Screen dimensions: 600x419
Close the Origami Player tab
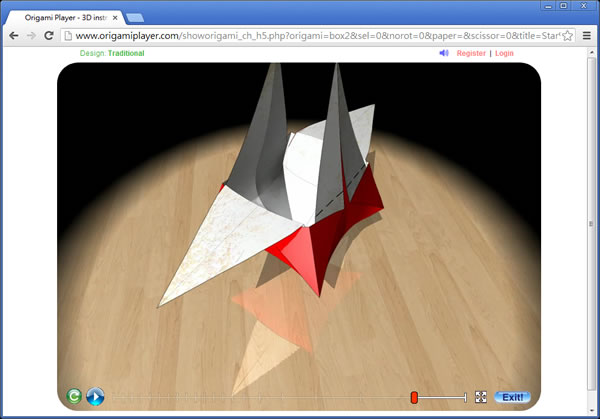pyautogui.click(x=115, y=18)
